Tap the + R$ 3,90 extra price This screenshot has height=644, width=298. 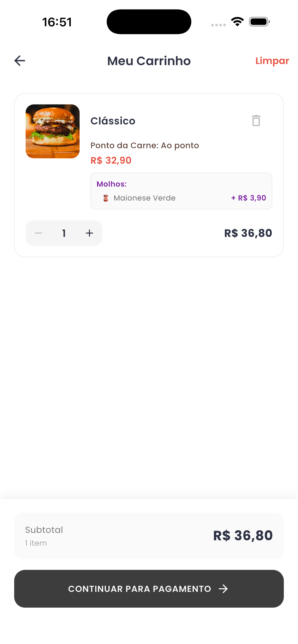pos(249,198)
